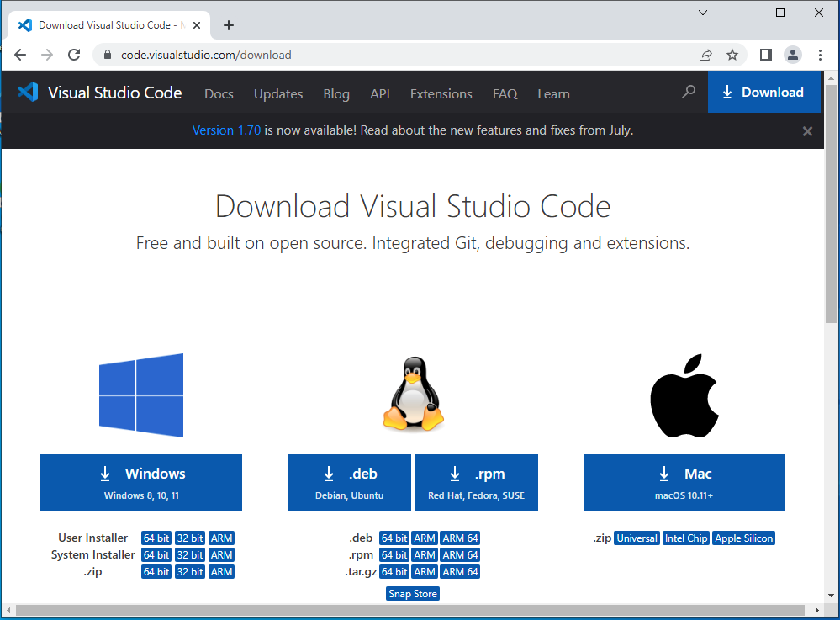The width and height of the screenshot is (840, 620).
Task: Click the Visual Studio Code logo
Action: (x=27, y=93)
